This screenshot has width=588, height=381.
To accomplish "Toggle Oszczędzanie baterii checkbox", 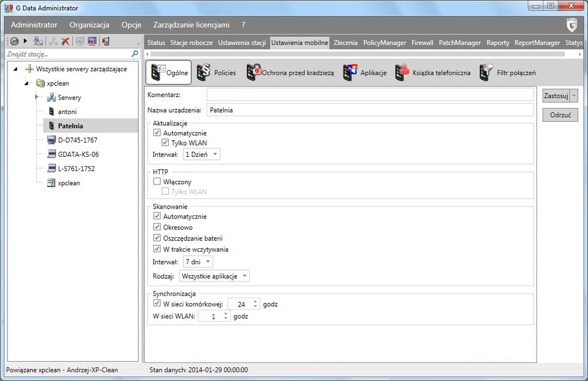I will (x=157, y=237).
